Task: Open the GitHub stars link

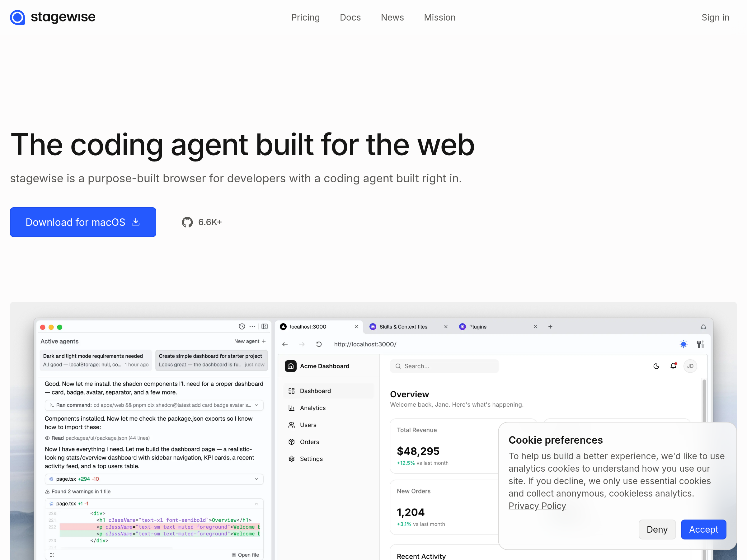Action: click(x=202, y=222)
